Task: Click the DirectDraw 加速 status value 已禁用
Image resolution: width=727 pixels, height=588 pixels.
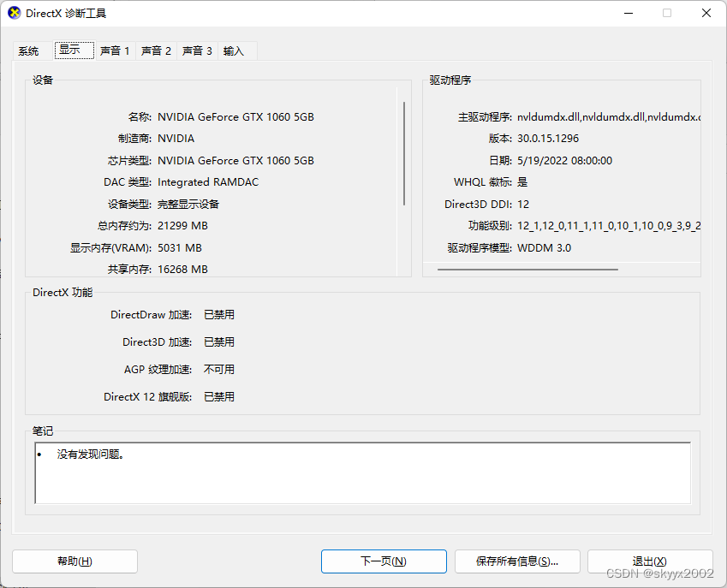Action: [218, 314]
